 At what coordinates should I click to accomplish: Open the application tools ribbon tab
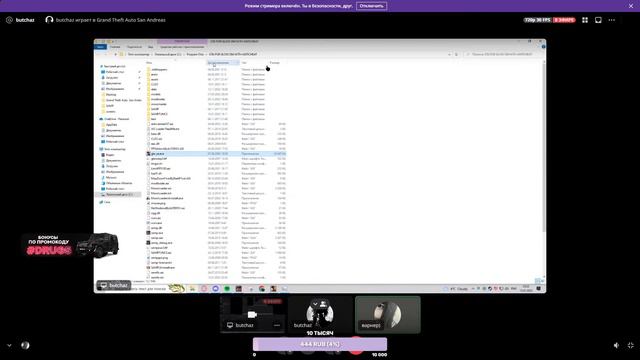point(182,47)
